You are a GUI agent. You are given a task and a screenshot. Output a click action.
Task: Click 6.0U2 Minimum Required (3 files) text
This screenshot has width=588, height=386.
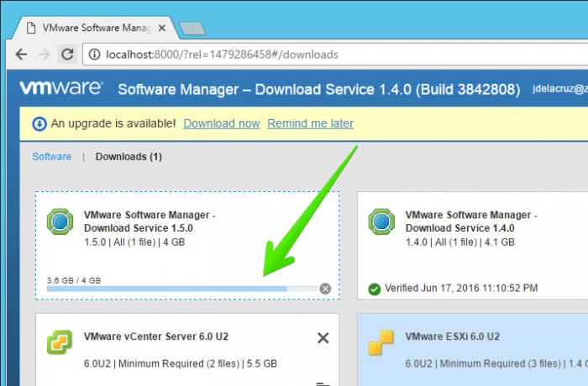click(x=496, y=363)
